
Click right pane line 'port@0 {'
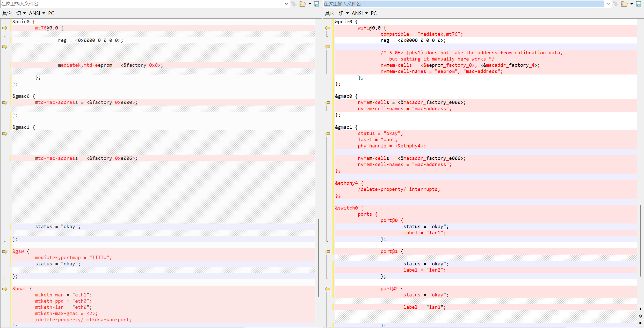coord(392,220)
